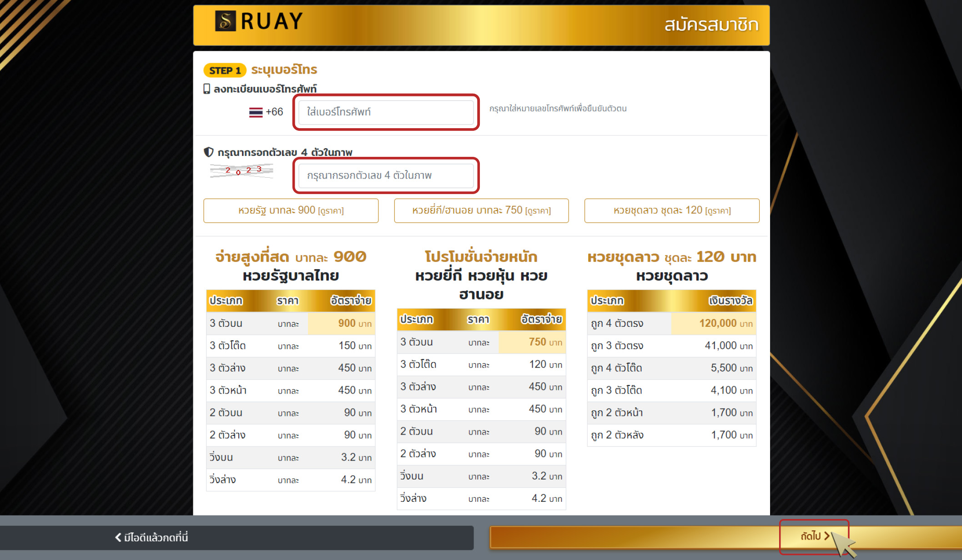Click the shield icon beside captcha label
The image size is (962, 560).
208,152
